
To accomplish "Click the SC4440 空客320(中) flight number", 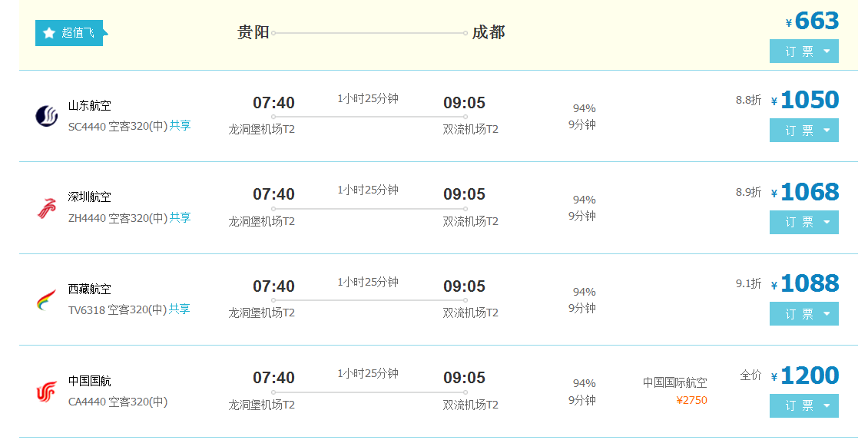I will tap(118, 126).
